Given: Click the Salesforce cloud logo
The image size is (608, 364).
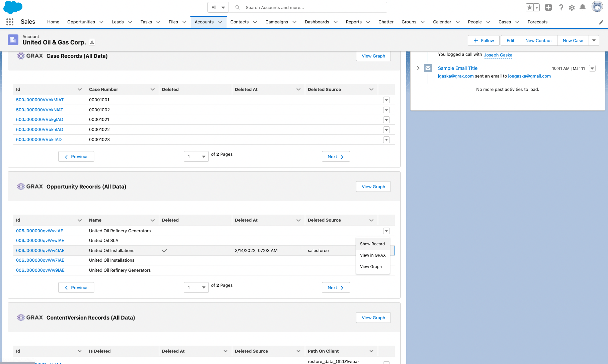Looking at the screenshot, I should point(13,7).
